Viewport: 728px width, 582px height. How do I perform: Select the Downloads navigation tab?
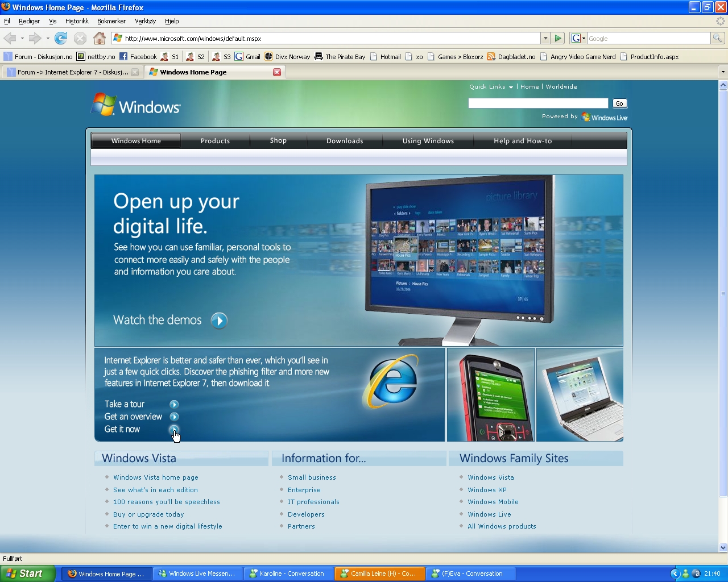click(x=345, y=141)
